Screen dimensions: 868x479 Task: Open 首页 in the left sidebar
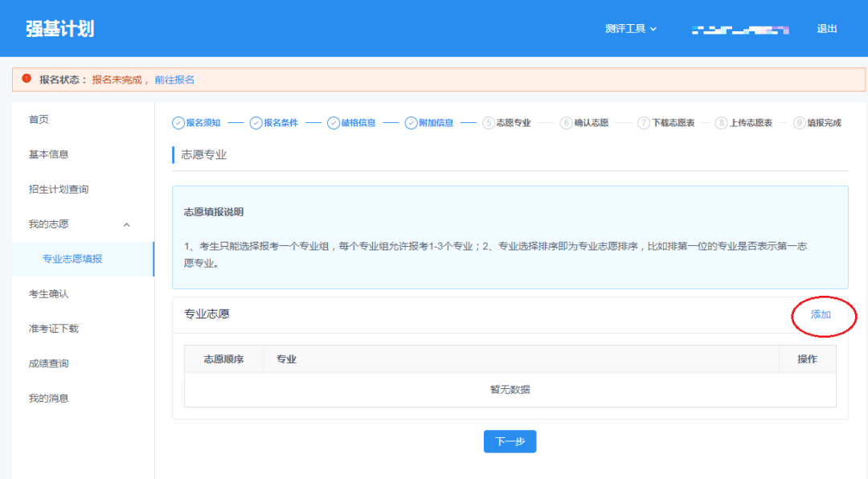(39, 120)
